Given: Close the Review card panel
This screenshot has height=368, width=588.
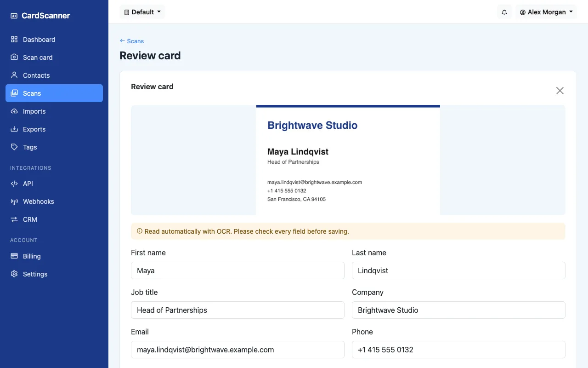Looking at the screenshot, I should 560,91.
